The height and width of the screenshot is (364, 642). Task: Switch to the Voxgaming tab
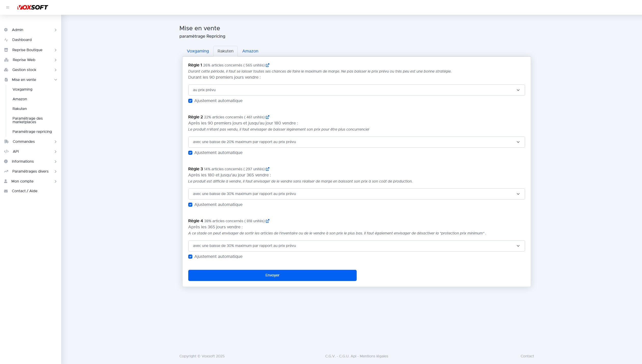pos(198,51)
